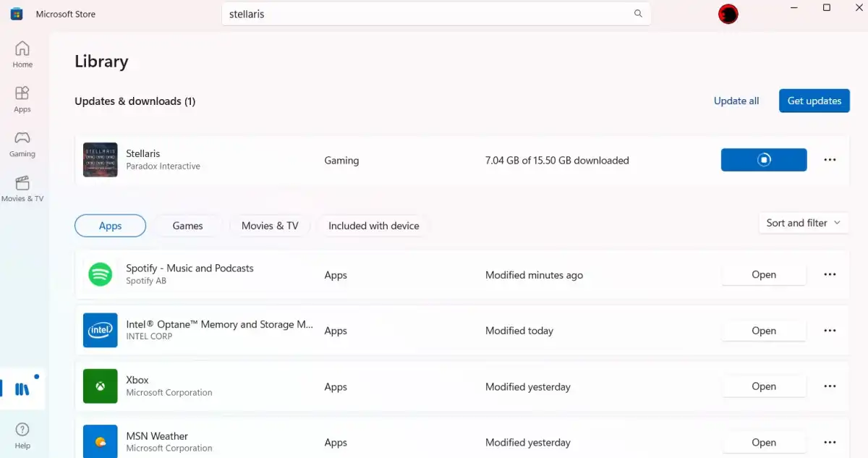This screenshot has width=868, height=458.
Task: Open the user profile avatar
Action: 728,14
